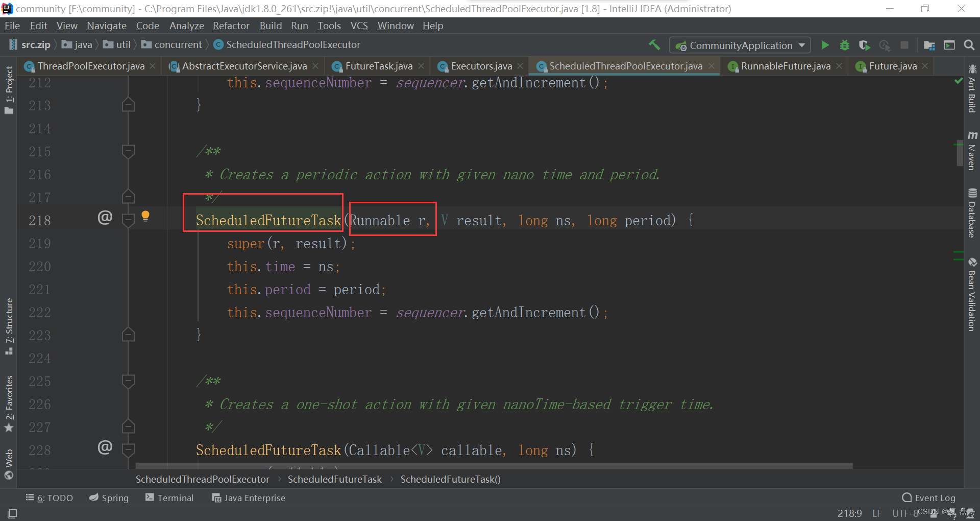Open the Structure tool window
Image resolution: width=980 pixels, height=521 pixels.
(x=9, y=326)
